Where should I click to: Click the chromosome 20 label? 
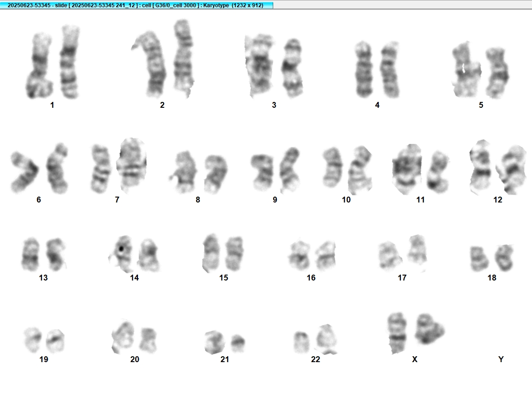tap(135, 359)
